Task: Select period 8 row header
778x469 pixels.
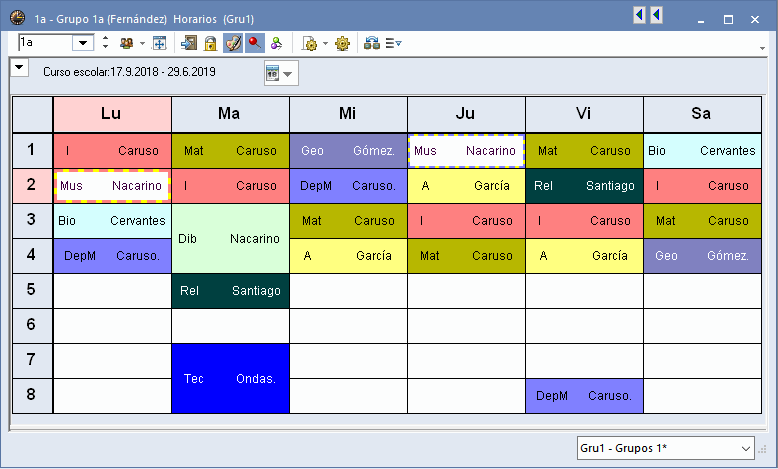Action: point(32,396)
